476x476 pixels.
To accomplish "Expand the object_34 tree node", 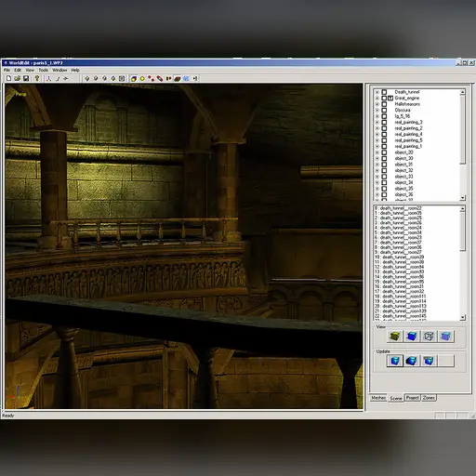I will click(377, 182).
